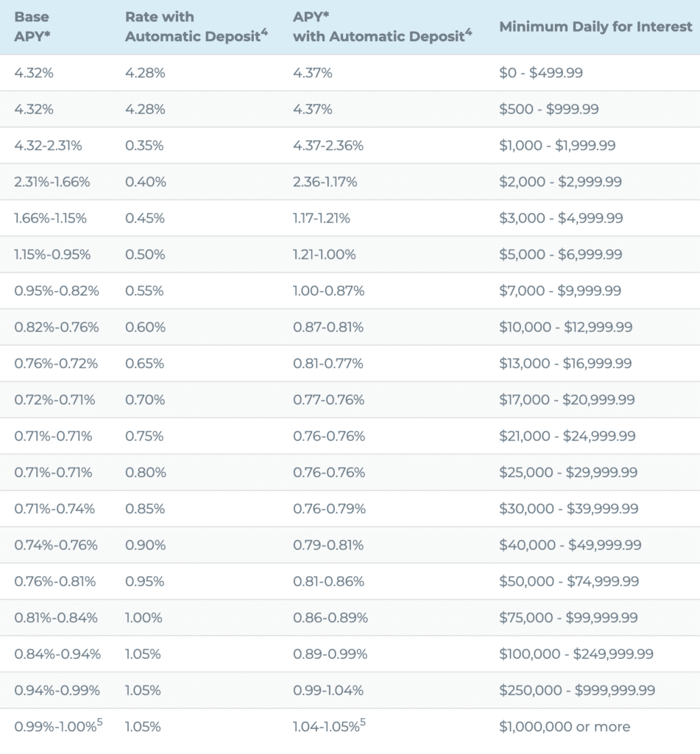
Task: Click the "0.94%-0.99%" base APY cell
Action: click(57, 691)
